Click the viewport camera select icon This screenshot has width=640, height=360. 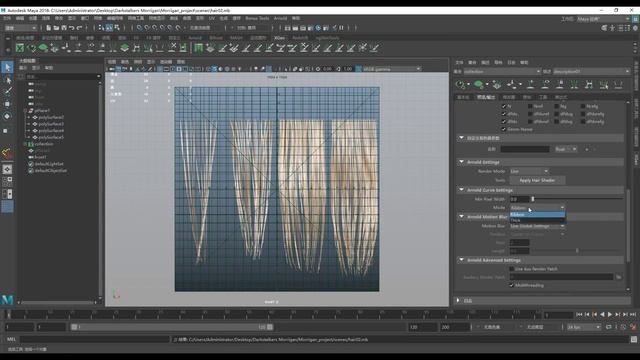point(111,69)
